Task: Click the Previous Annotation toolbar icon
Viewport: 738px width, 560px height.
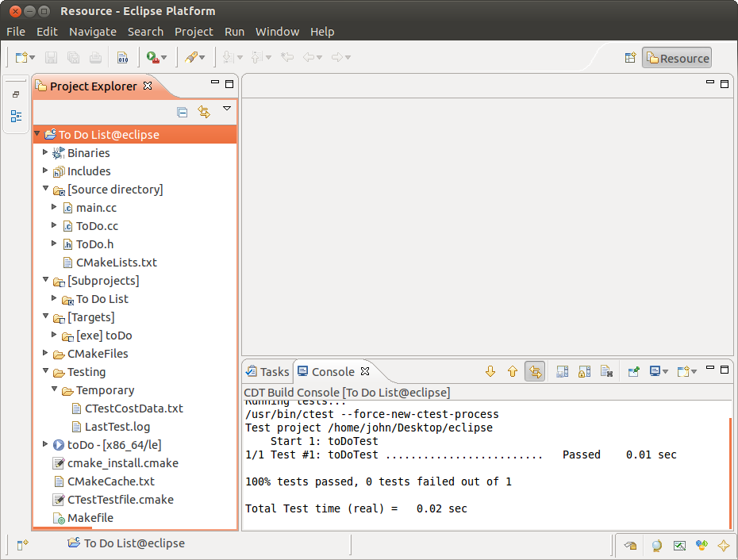Action: tap(257, 57)
